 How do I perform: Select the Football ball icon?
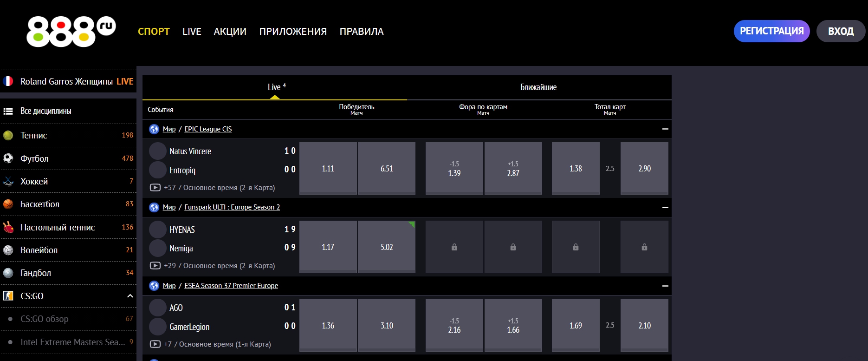click(8, 158)
